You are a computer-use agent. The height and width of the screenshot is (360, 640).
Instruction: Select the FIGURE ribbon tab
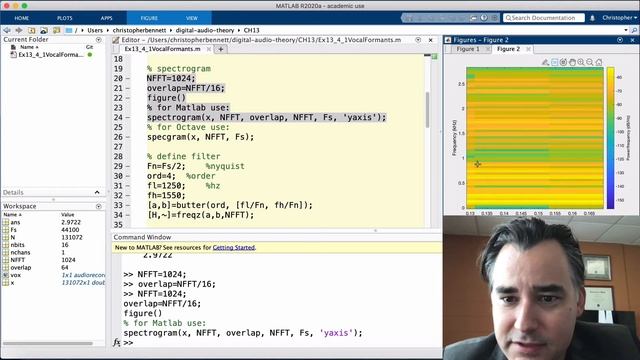click(149, 18)
